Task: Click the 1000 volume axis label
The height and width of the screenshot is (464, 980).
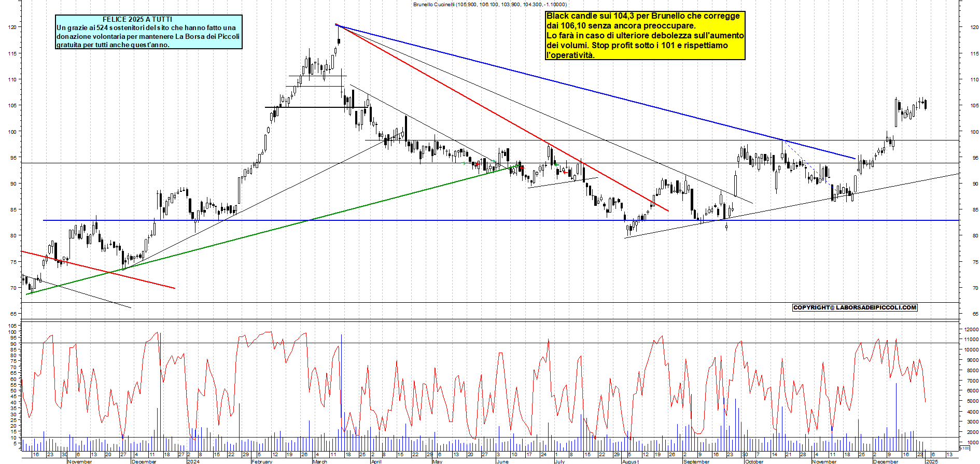Action: 973,442
